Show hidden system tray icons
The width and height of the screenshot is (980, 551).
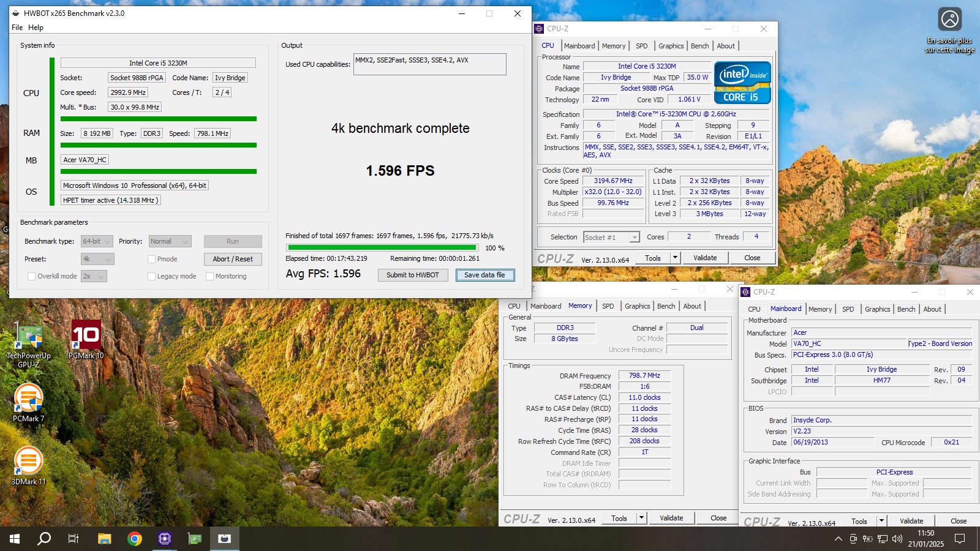(838, 539)
